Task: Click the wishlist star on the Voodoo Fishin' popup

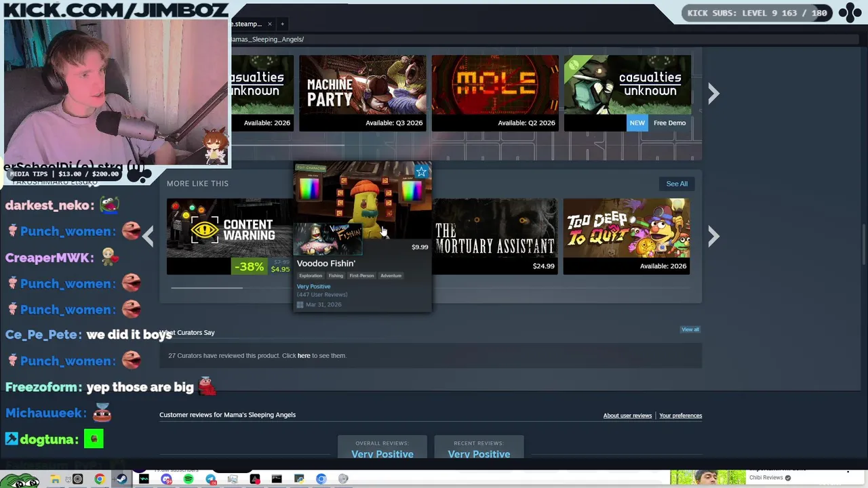Action: click(421, 171)
